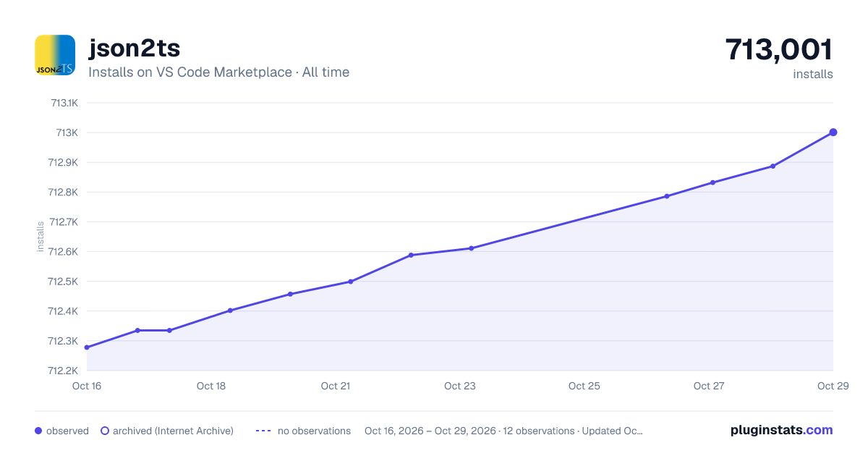Image resolution: width=868 pixels, height=456 pixels.
Task: Click the data point near 712.6K by Oct 23
Action: point(471,248)
